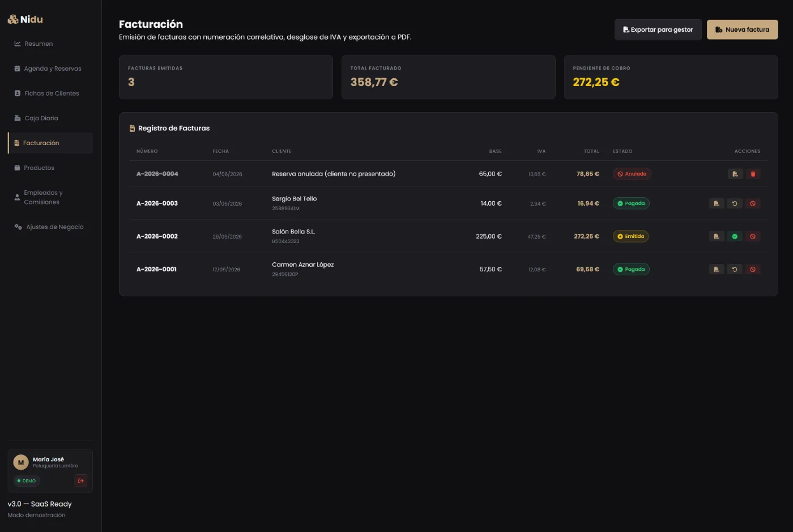The height and width of the screenshot is (532, 793).
Task: Navigate to Caja Diaria
Action: (x=50, y=118)
